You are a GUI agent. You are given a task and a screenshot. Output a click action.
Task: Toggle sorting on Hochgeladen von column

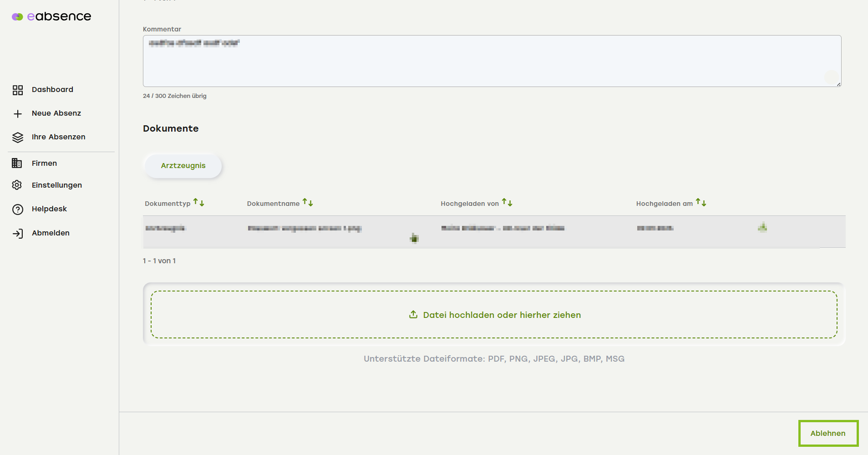507,203
